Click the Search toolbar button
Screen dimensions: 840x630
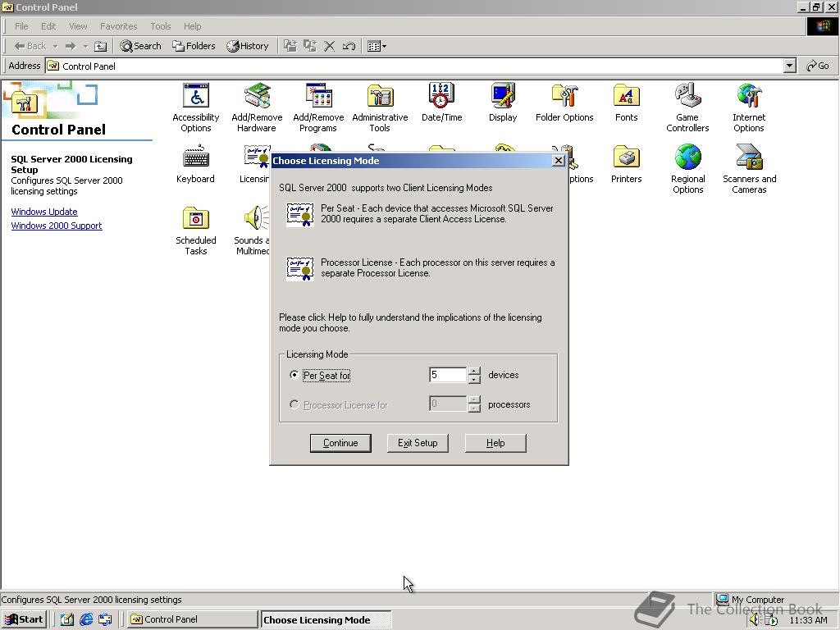click(x=141, y=46)
